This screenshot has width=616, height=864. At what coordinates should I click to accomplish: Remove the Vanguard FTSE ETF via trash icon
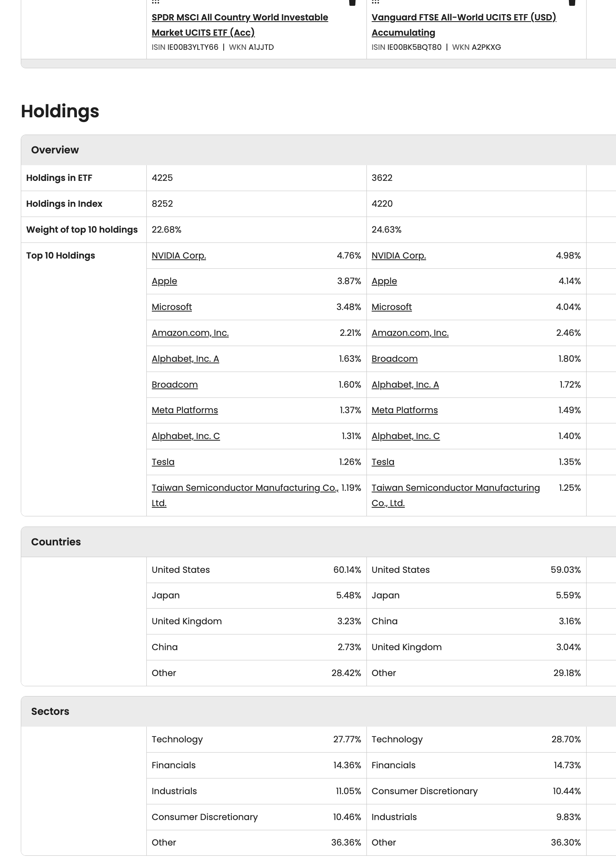(x=572, y=2)
